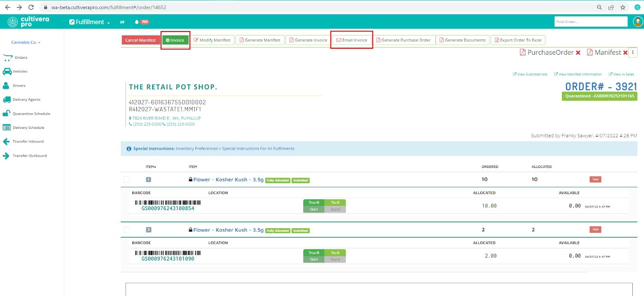The width and height of the screenshot is (644, 296).
Task: Void item 1 with its red Void button
Action: (x=595, y=180)
